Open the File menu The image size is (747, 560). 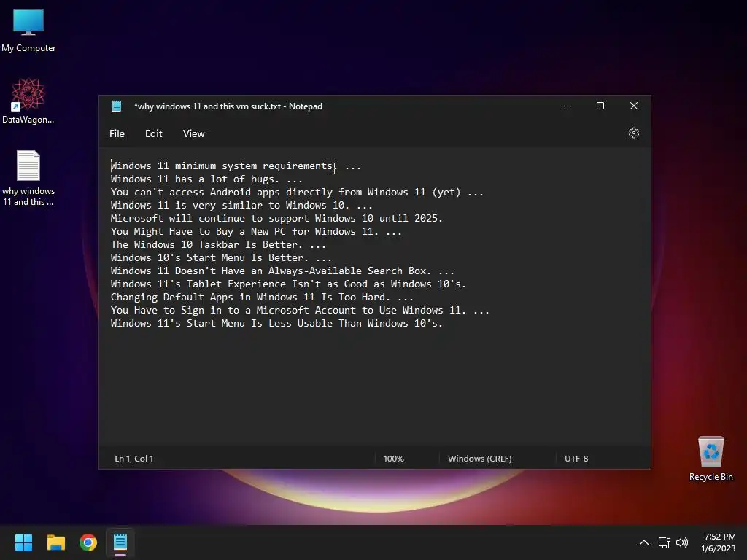(x=117, y=134)
